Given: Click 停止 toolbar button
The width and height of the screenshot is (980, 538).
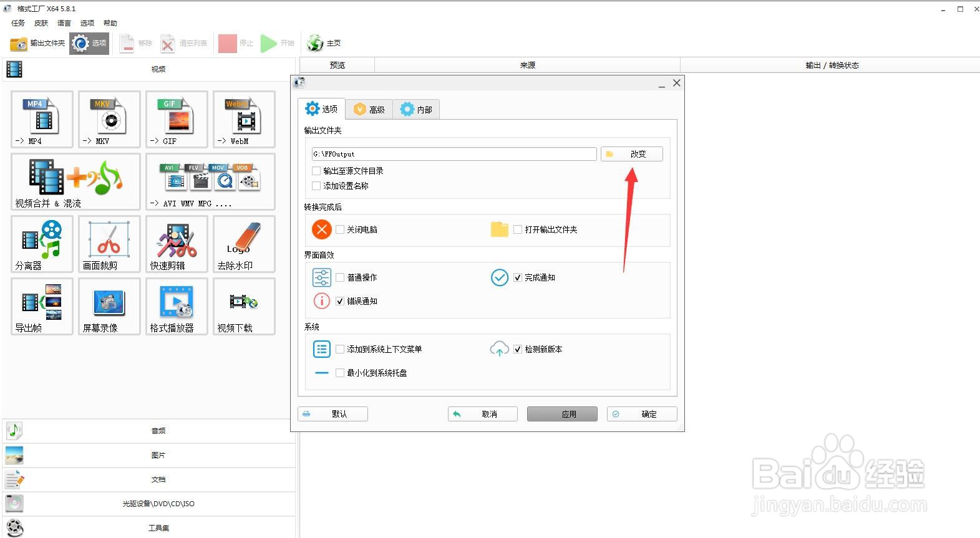Looking at the screenshot, I should click(x=236, y=43).
